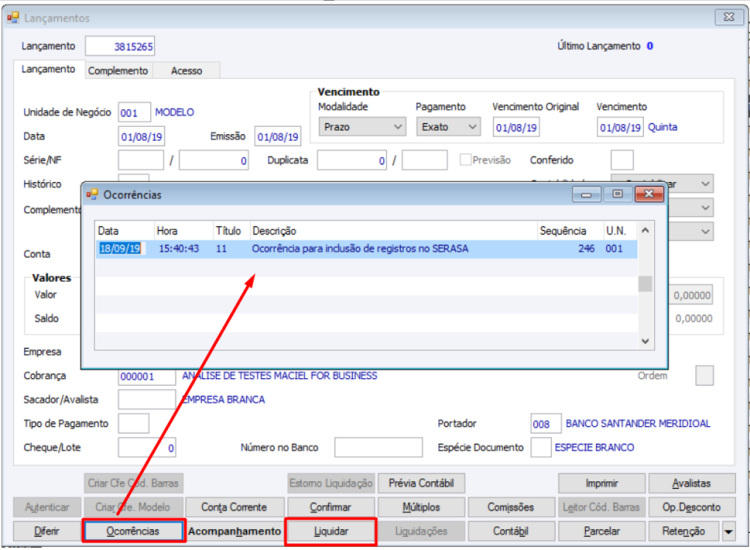Click the 15:40:43 time cell
750x550 pixels.
point(179,249)
